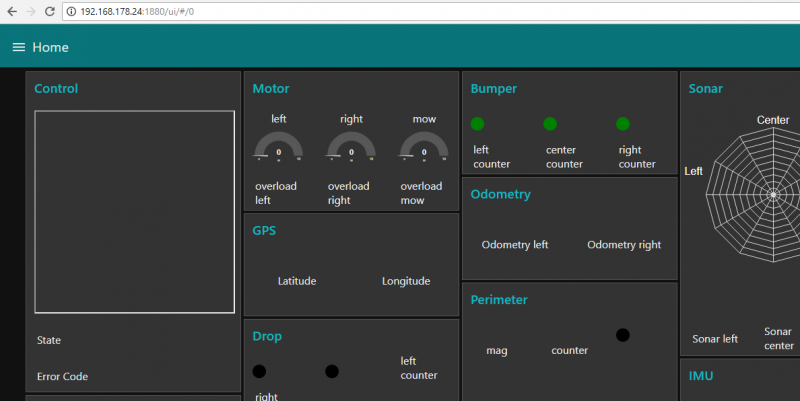This screenshot has width=800, height=401.
Task: Go forward with the browser arrow
Action: (31, 11)
